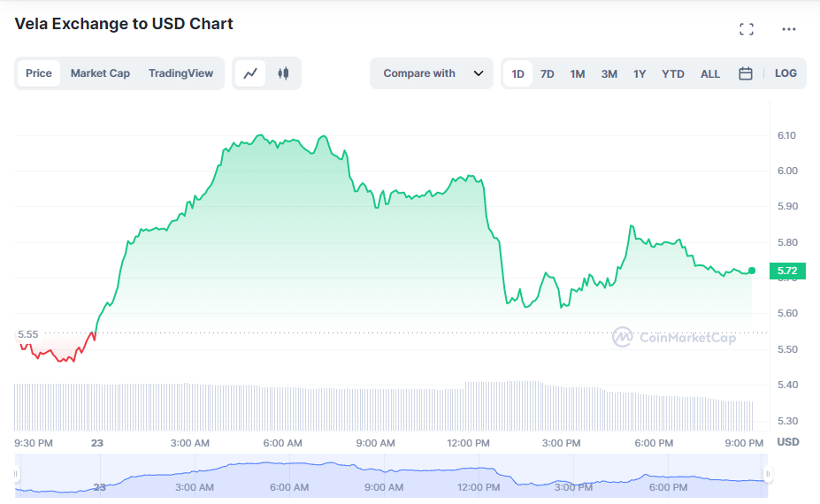Switch to candlestick chart view

(283, 73)
